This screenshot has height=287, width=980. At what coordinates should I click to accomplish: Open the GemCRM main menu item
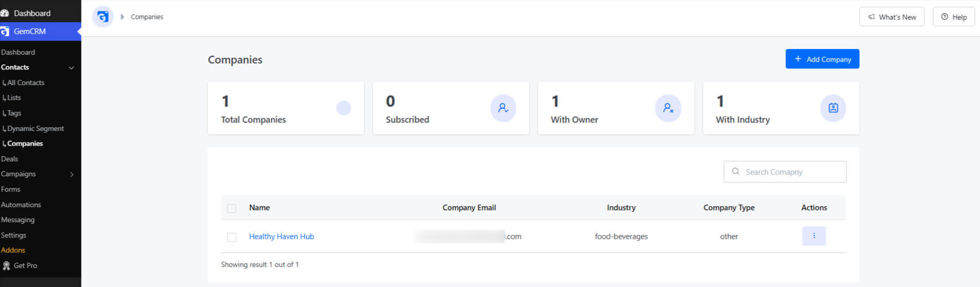click(40, 31)
